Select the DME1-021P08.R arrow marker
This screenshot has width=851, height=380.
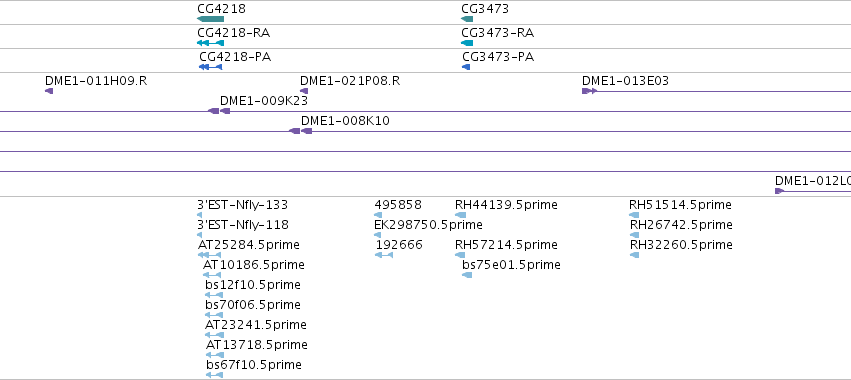tap(304, 91)
